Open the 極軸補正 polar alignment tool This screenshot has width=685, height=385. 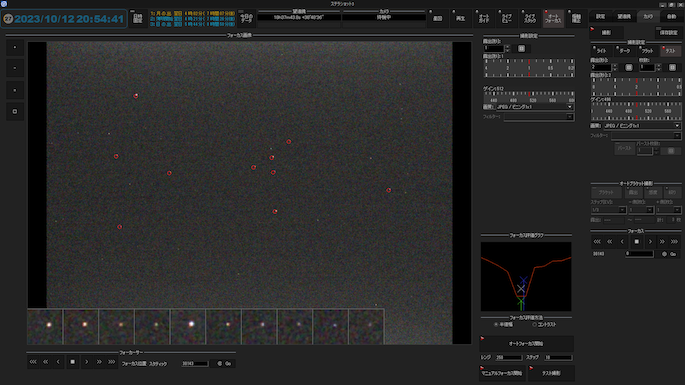point(576,18)
